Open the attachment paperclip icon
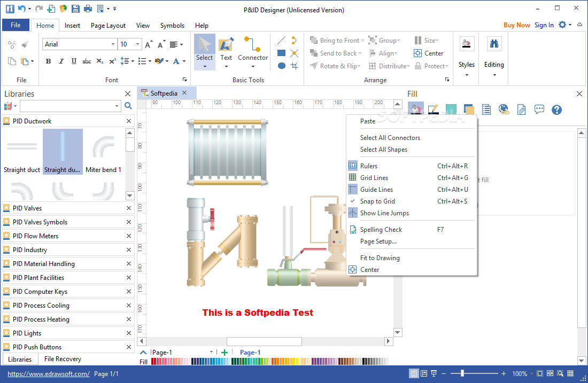Screen dimensions: 588x383 coord(521,110)
